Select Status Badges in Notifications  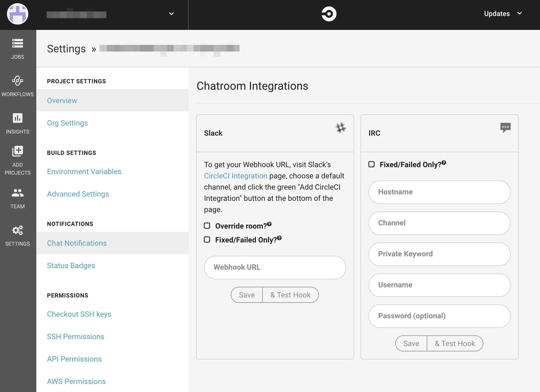coord(71,265)
